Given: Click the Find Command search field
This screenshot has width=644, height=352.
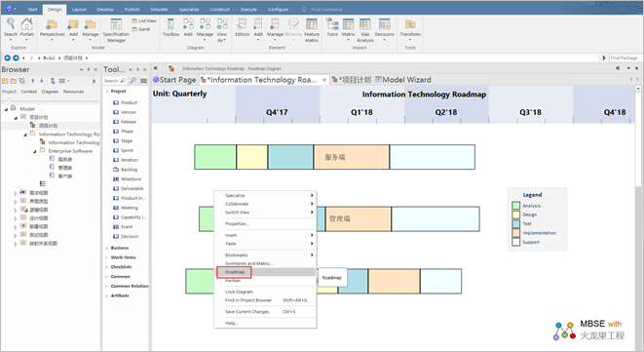Looking at the screenshot, I should point(327,9).
